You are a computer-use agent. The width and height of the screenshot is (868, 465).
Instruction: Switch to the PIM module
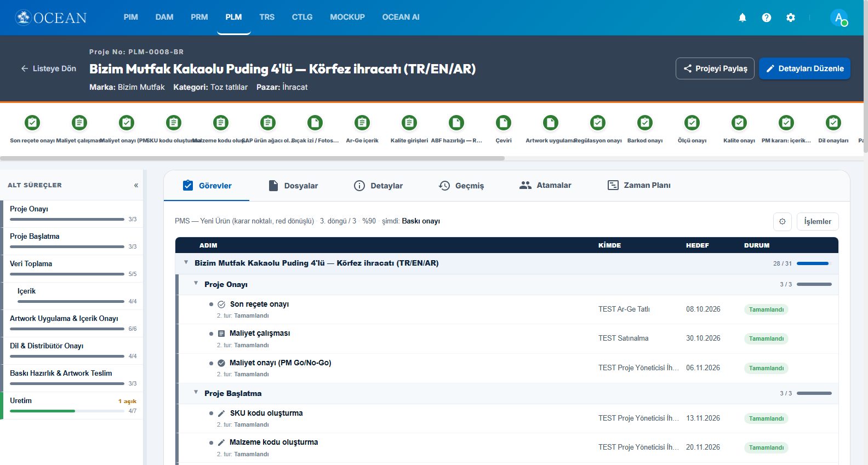131,17
